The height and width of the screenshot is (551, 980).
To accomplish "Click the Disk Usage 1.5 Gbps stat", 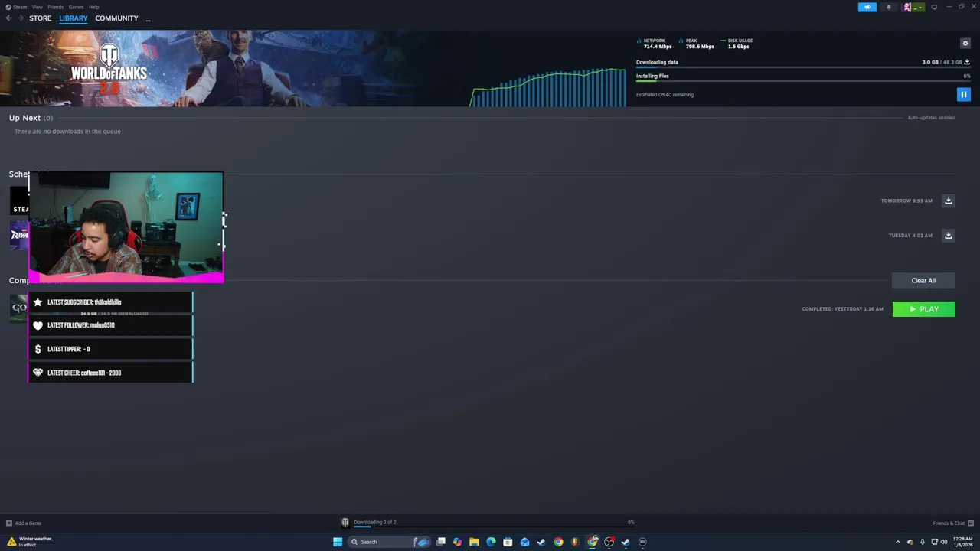I will (x=737, y=44).
